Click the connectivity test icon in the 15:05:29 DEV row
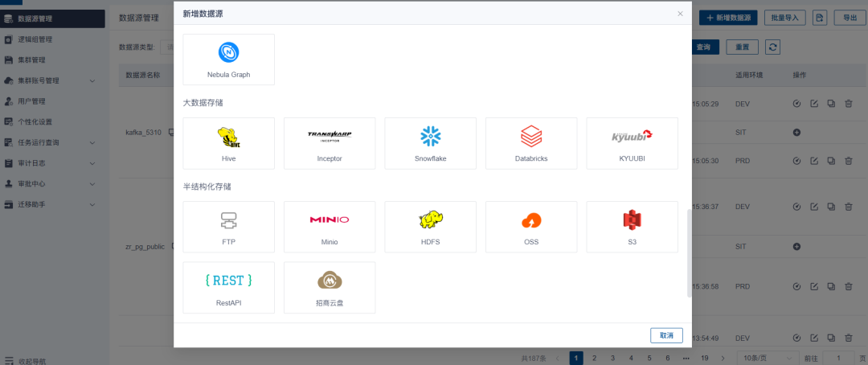This screenshot has height=365, width=868. point(796,104)
